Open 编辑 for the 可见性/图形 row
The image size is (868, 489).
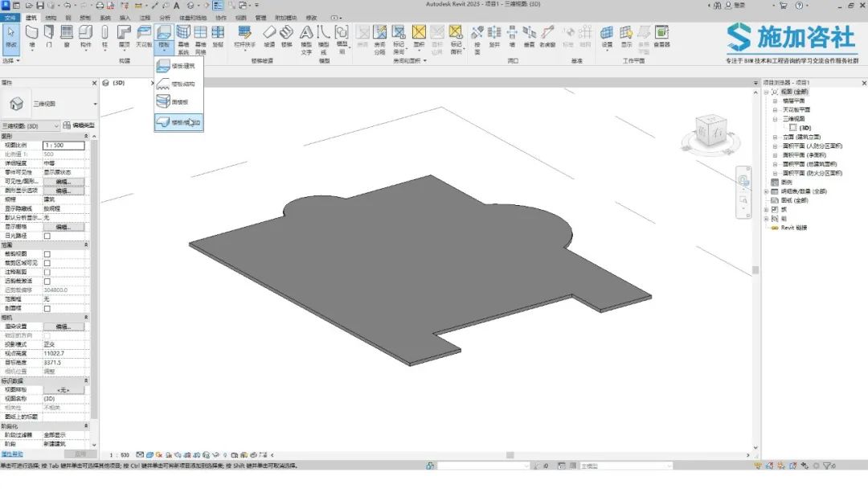[63, 182]
